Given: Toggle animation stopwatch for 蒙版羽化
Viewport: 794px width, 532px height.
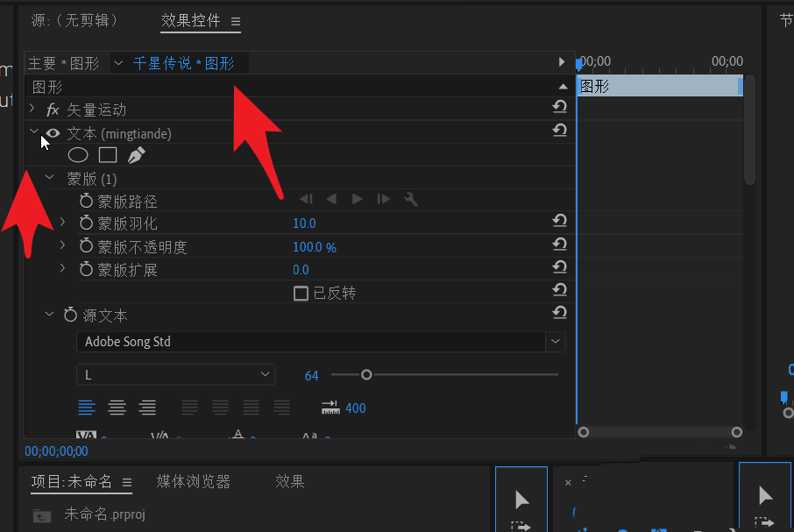Looking at the screenshot, I should click(x=86, y=223).
